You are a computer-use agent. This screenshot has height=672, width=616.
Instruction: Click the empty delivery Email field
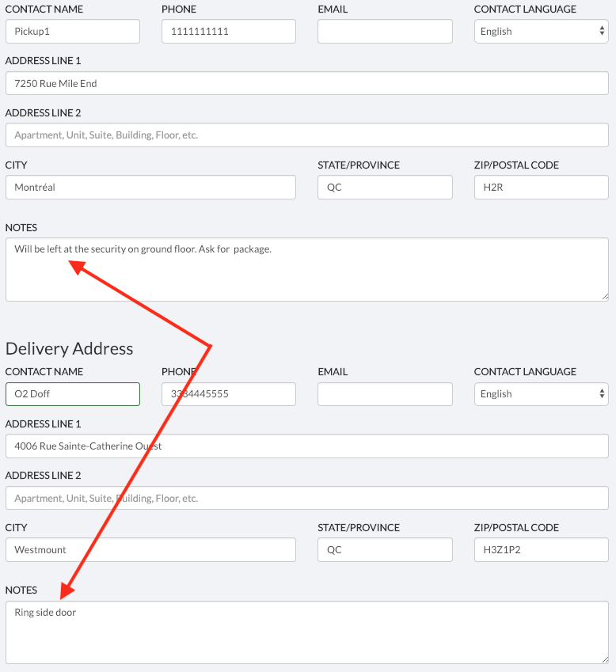pyautogui.click(x=385, y=394)
